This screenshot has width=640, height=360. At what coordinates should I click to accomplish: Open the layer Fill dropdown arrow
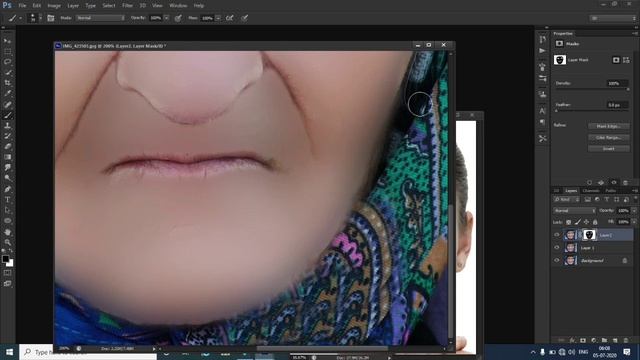click(x=634, y=222)
